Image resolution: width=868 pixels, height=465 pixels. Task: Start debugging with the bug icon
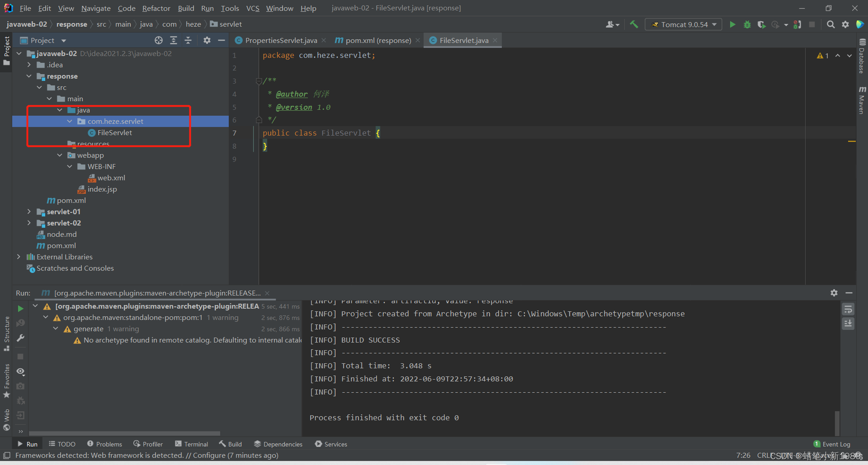point(747,24)
